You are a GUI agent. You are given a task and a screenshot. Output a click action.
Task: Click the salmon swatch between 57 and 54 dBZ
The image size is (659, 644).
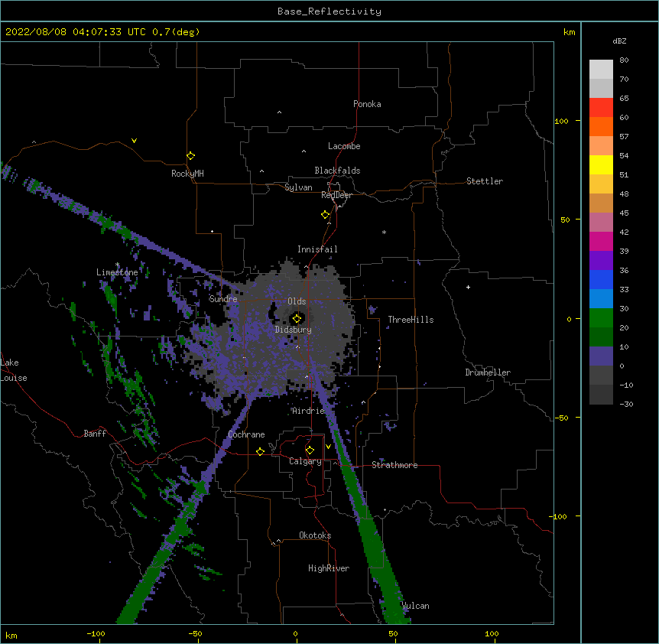click(601, 145)
